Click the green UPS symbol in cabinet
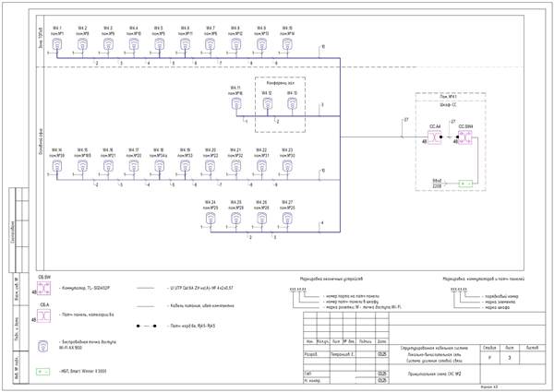 pos(465,184)
